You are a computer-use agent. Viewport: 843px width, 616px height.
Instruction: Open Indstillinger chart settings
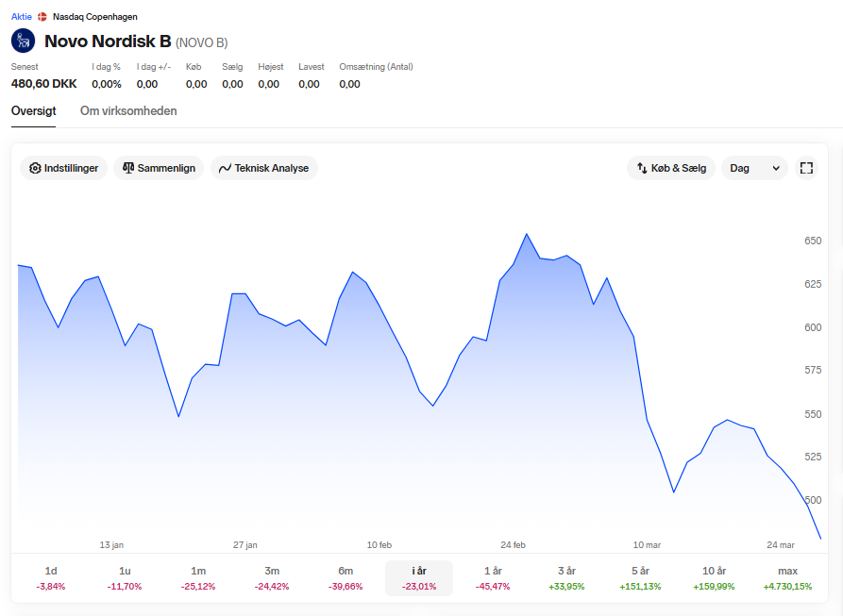63,168
